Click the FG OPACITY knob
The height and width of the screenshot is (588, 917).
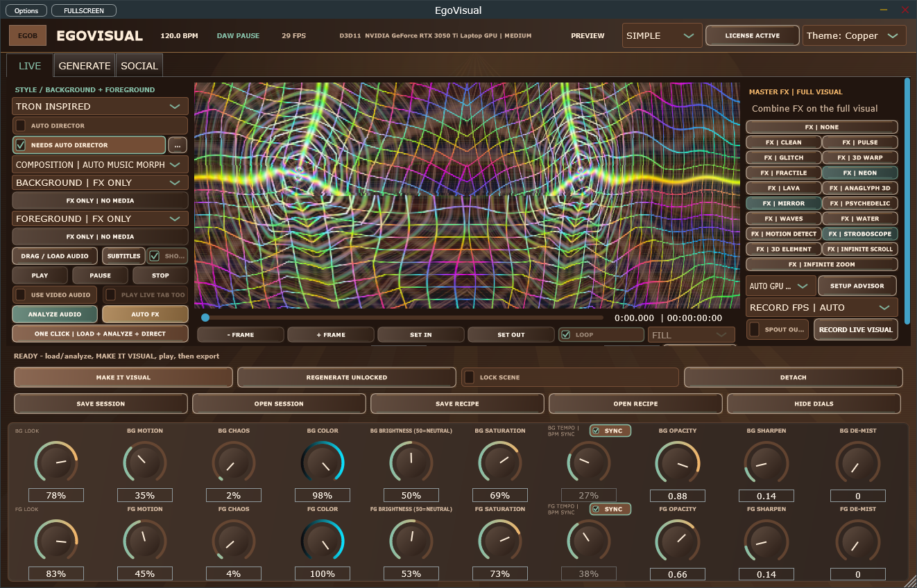click(678, 540)
